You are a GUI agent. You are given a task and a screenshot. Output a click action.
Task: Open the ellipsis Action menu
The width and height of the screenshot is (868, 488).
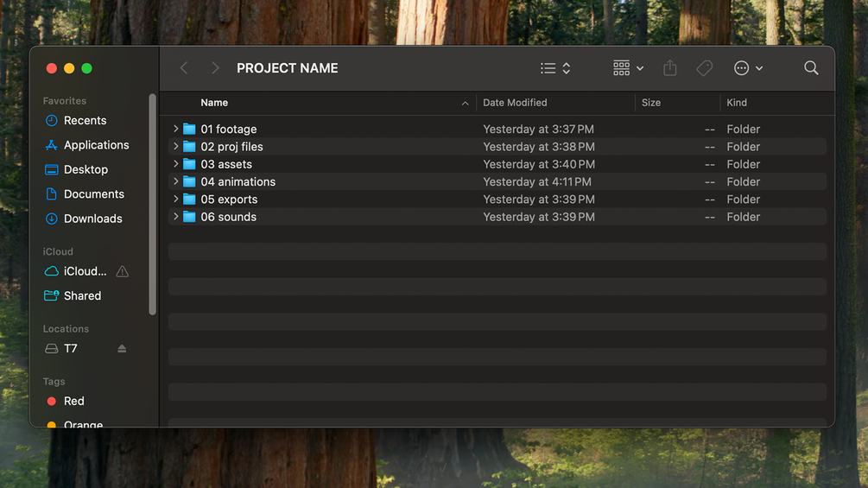(x=747, y=68)
